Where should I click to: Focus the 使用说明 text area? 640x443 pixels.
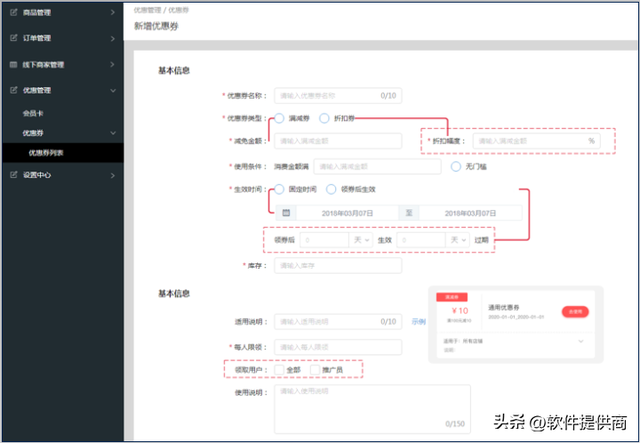pyautogui.click(x=372, y=409)
